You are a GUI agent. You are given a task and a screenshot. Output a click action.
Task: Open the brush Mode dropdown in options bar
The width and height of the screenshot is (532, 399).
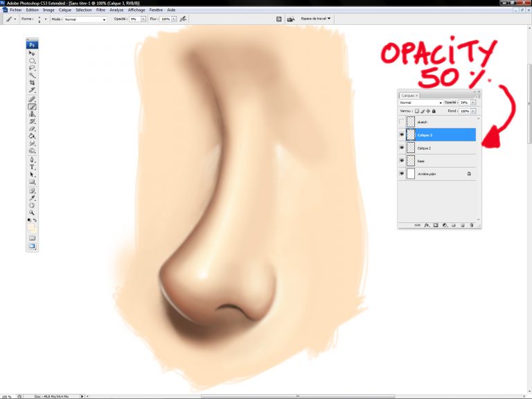[85, 19]
